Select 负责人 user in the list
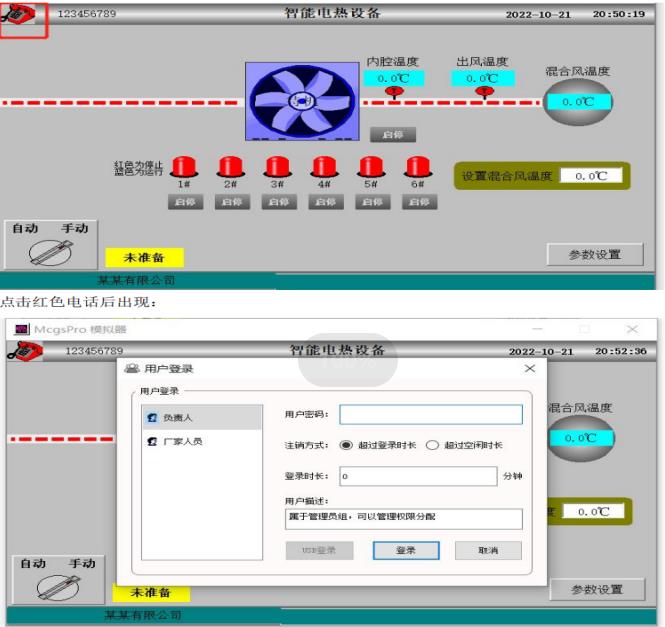The height and width of the screenshot is (627, 665). click(202, 417)
